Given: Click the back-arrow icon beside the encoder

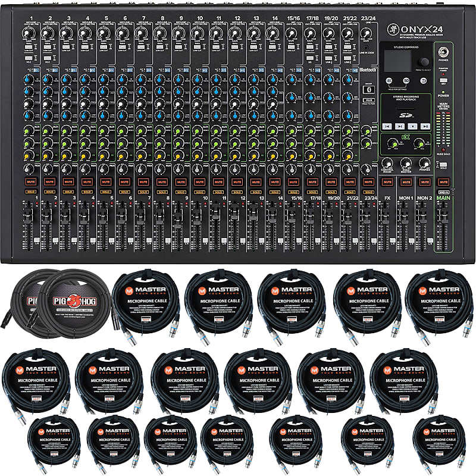Looking at the screenshot, I should (424, 80).
